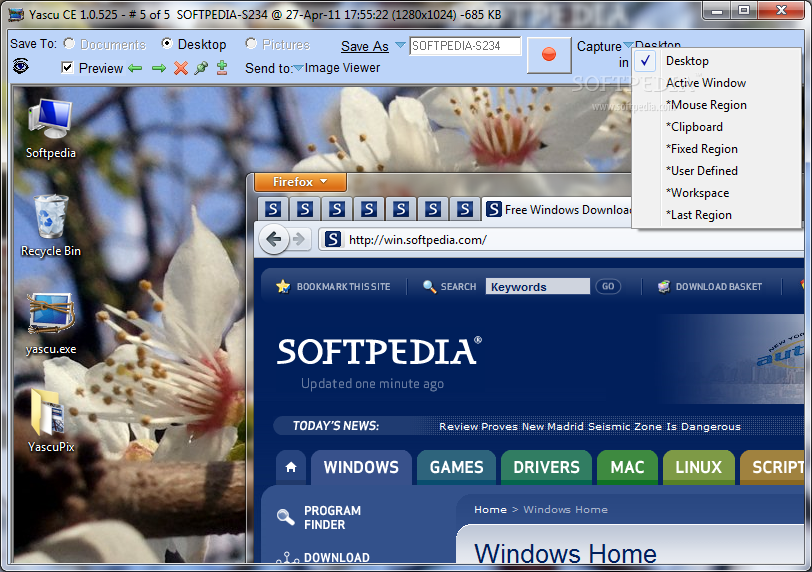Click the Firefox back arrow button
The image size is (812, 572).
click(x=274, y=239)
